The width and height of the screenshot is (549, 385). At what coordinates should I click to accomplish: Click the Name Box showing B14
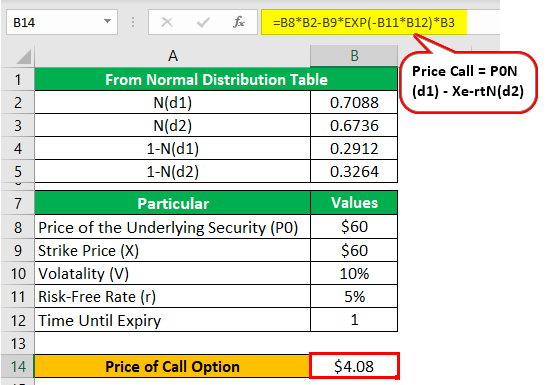coord(62,22)
